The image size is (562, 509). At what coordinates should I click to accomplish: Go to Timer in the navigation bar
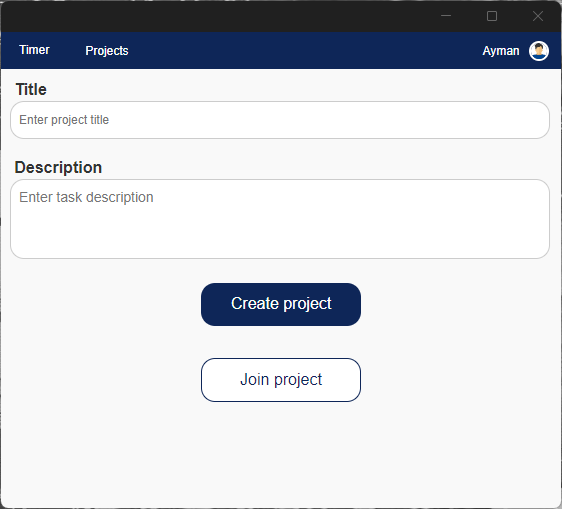point(34,50)
